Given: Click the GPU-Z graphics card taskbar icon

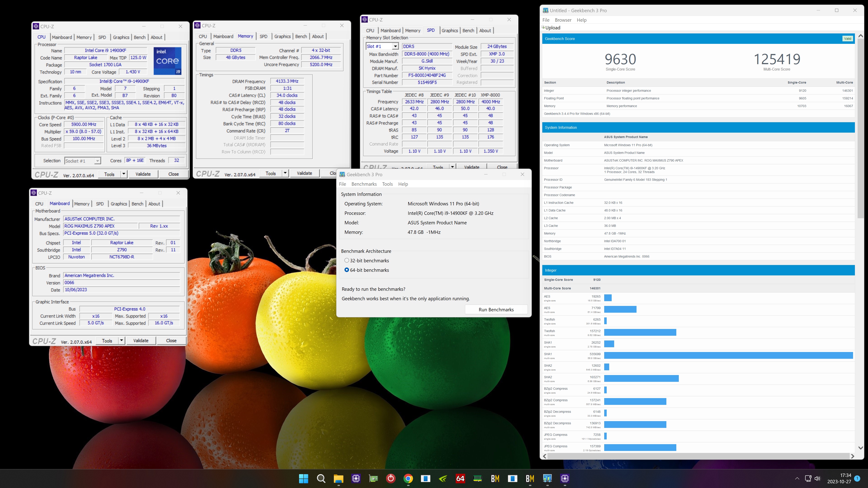Looking at the screenshot, I should [373, 478].
